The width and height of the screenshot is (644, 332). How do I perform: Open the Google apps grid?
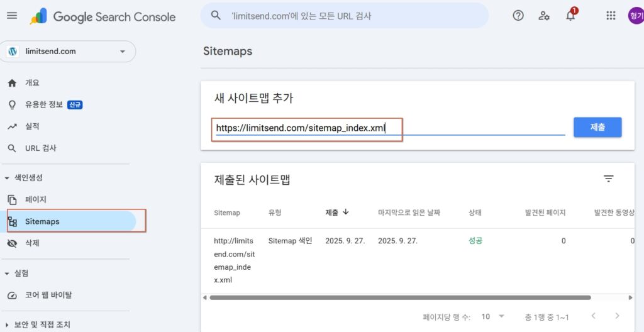(x=611, y=16)
